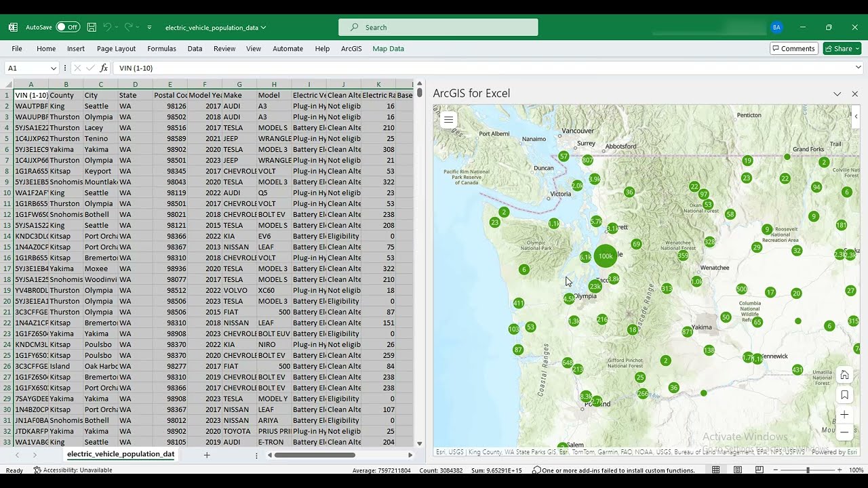The width and height of the screenshot is (868, 488).
Task: Open Accessibility status in status bar
Action: tap(73, 470)
